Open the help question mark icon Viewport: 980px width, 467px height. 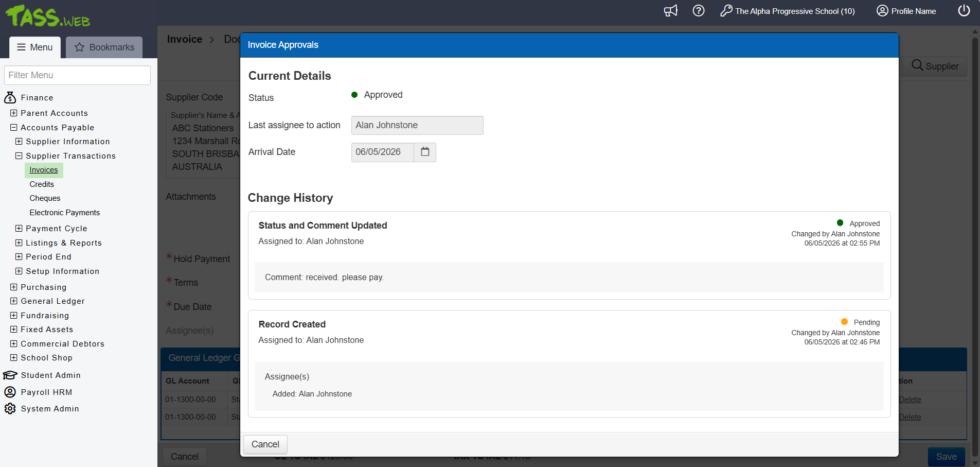coord(699,11)
